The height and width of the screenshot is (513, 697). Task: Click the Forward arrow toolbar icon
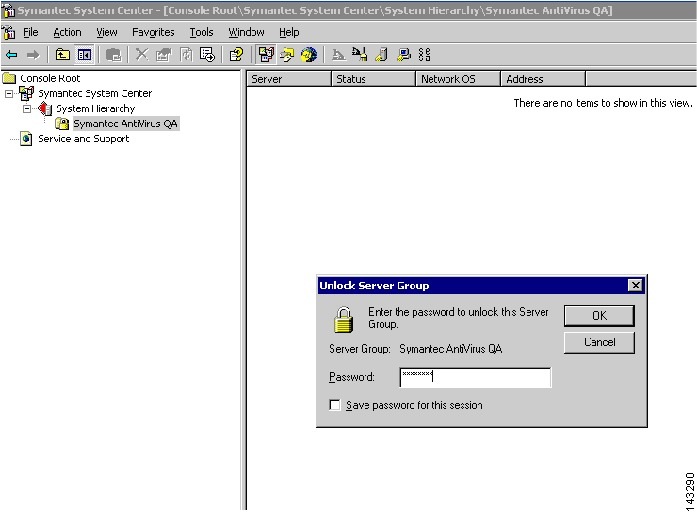tap(32, 55)
